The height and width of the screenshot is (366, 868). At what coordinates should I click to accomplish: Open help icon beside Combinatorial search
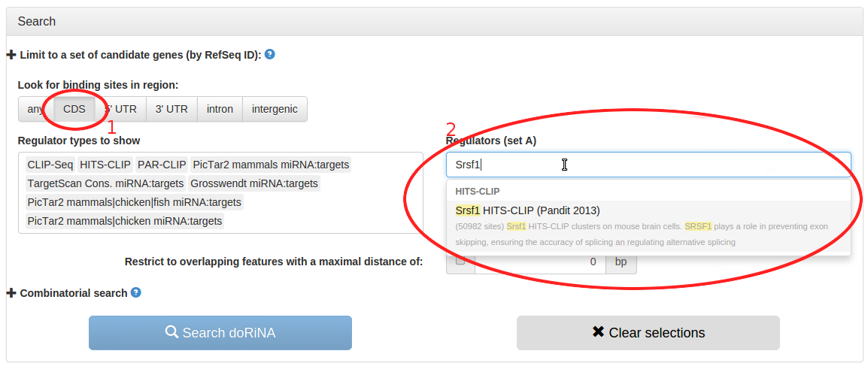[135, 292]
